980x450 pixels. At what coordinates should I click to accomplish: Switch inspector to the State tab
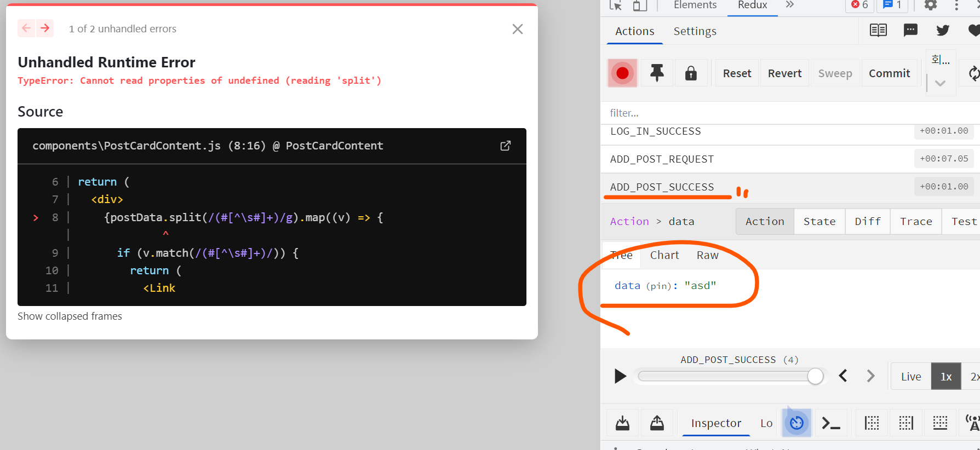pos(819,221)
